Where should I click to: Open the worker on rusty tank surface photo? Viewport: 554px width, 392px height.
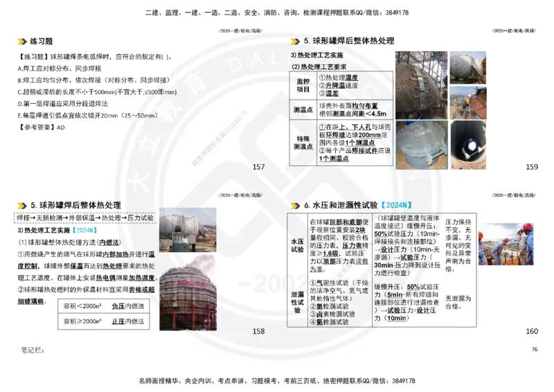[468, 103]
